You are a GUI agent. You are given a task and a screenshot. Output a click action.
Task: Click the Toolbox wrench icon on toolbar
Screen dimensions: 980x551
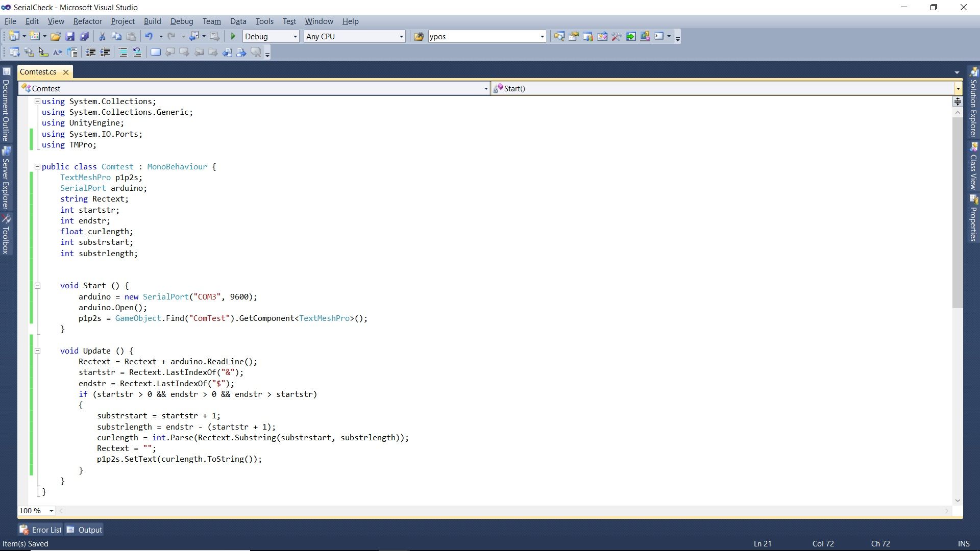click(617, 36)
